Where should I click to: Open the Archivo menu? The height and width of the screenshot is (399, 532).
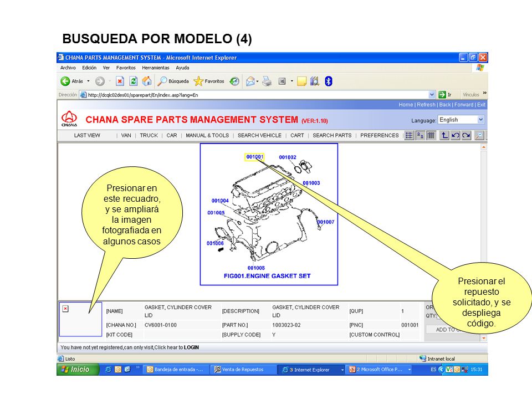coord(68,68)
